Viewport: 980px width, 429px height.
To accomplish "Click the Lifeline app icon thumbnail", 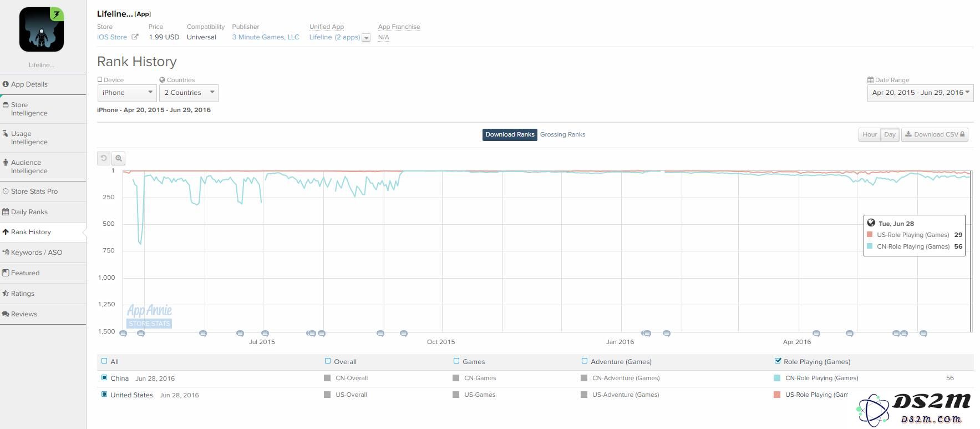I will (42, 29).
